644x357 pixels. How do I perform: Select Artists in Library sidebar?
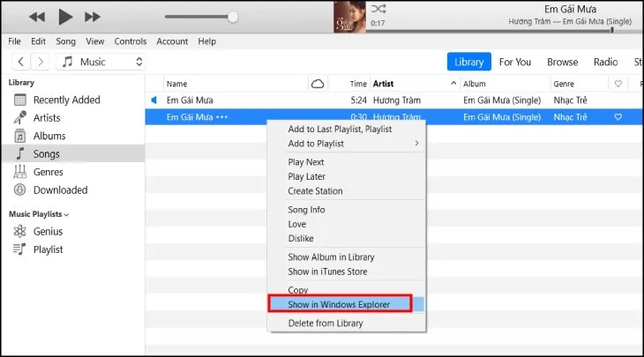click(x=47, y=118)
